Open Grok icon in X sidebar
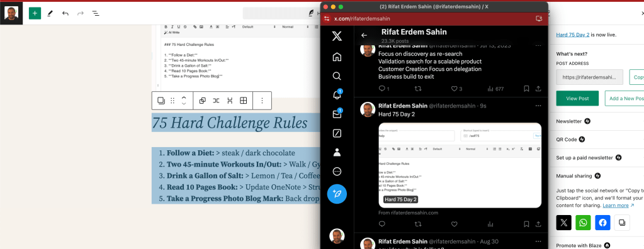Viewport: 644px width, 249px height. 337,133
